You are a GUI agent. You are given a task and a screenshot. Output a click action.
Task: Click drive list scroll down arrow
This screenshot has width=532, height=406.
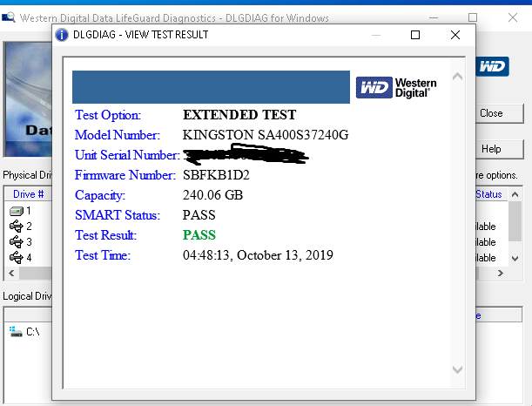[515, 259]
